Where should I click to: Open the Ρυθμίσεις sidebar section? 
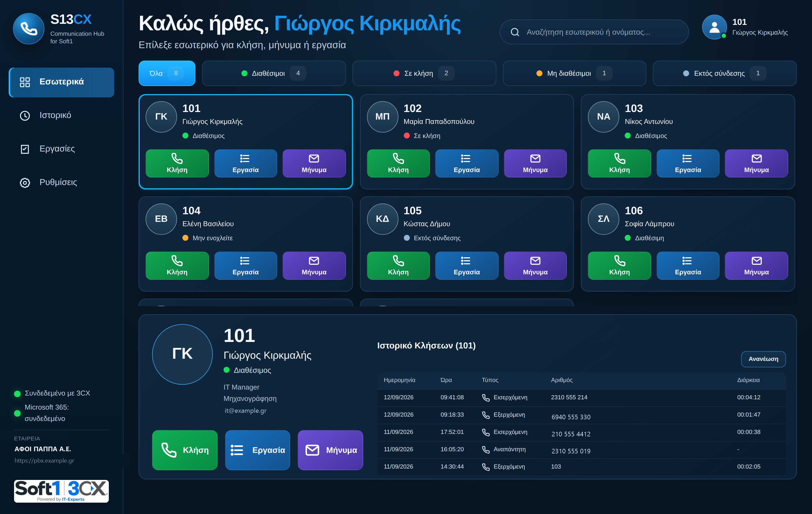61,182
